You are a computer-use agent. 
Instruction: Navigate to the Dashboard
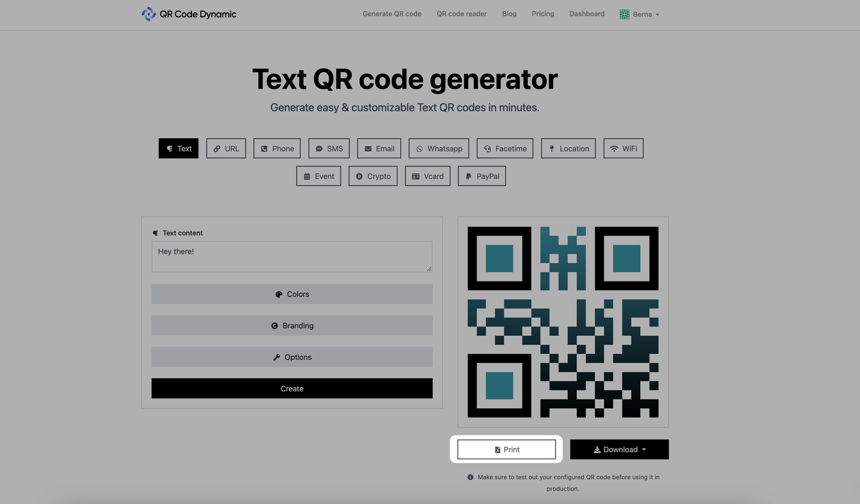[586, 14]
